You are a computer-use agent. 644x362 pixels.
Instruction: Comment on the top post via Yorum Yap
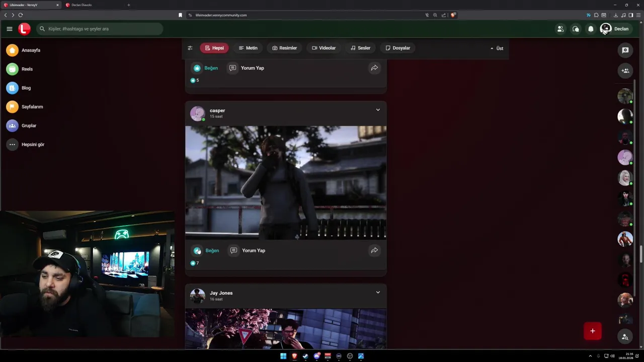point(247,68)
